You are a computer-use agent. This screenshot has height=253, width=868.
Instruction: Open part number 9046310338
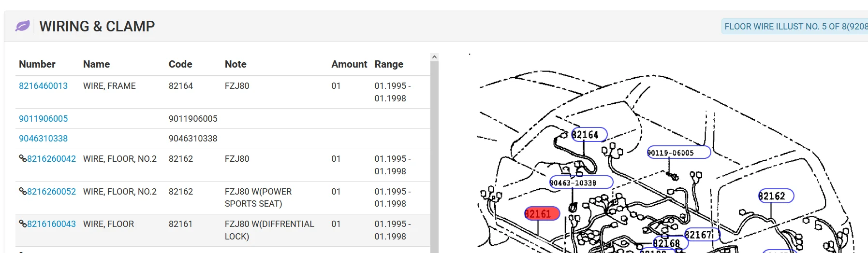[43, 139]
